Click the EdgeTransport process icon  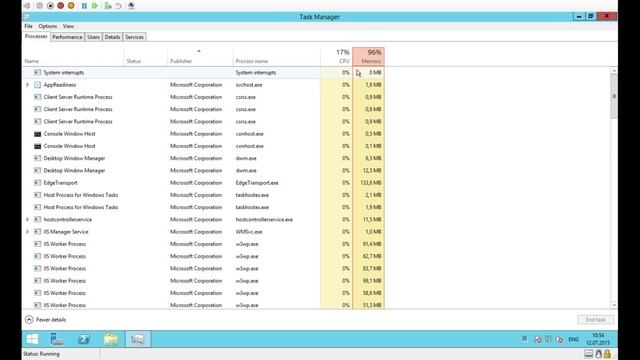[x=38, y=183]
